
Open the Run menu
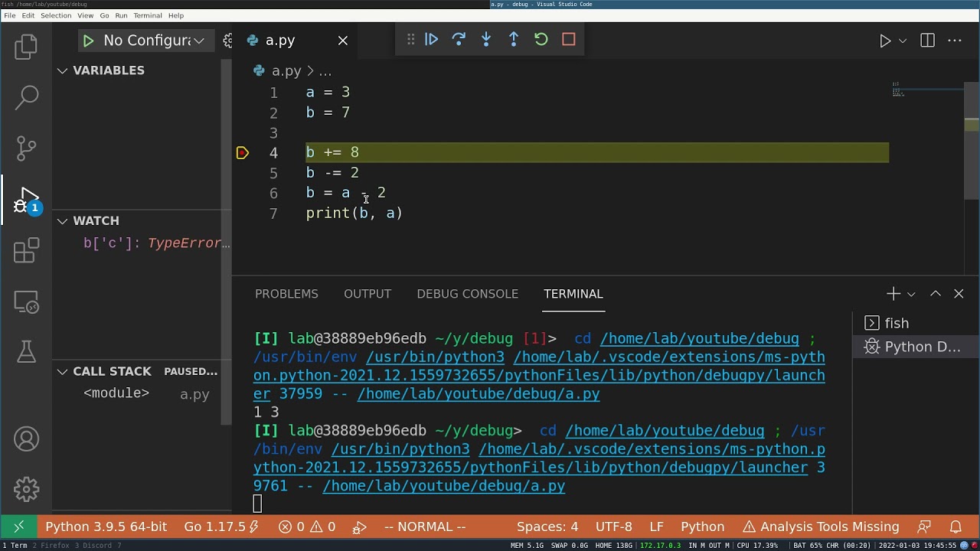121,15
